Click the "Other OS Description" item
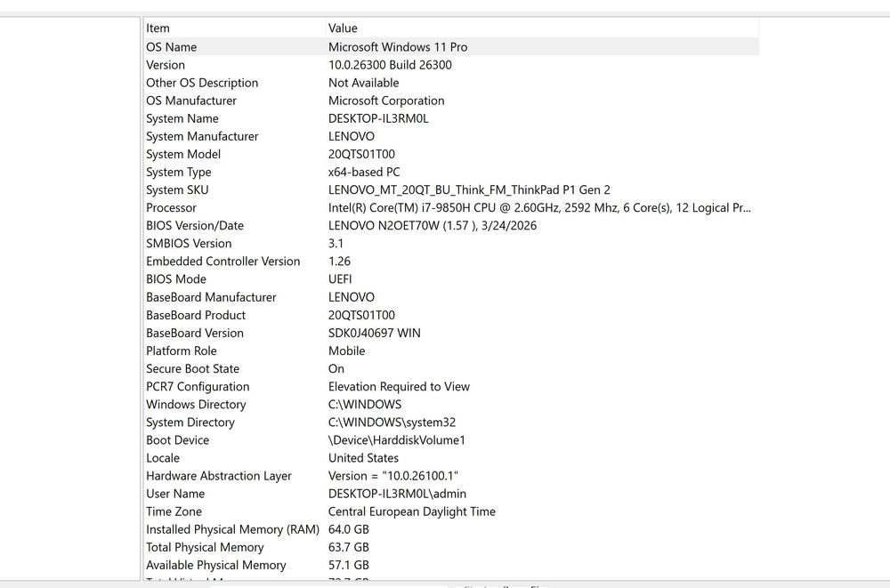Image resolution: width=890 pixels, height=588 pixels. 202,83
